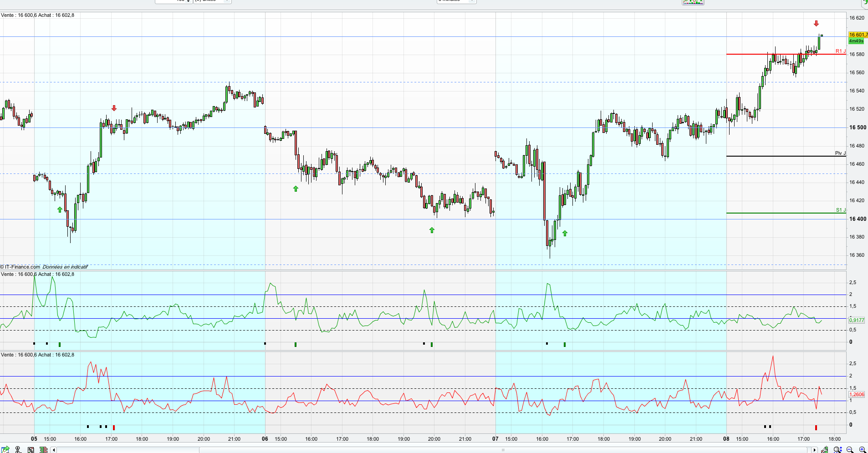Click date label 05 on time axis

(34, 439)
